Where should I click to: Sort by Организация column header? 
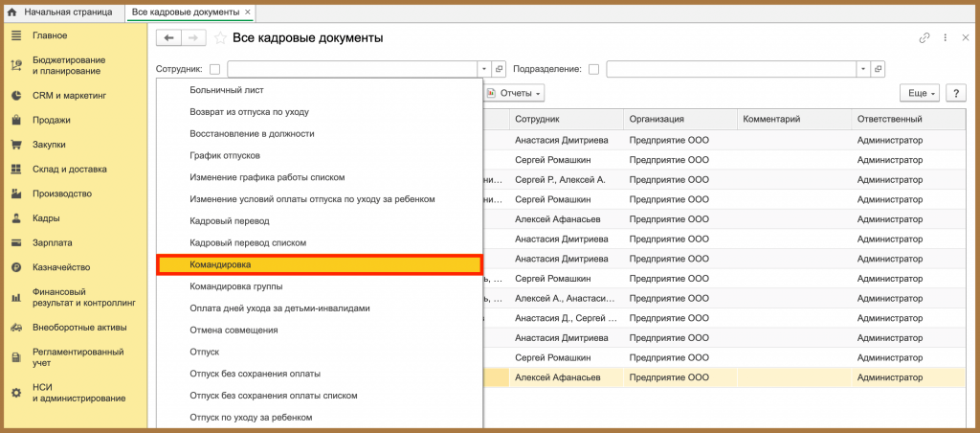click(680, 120)
